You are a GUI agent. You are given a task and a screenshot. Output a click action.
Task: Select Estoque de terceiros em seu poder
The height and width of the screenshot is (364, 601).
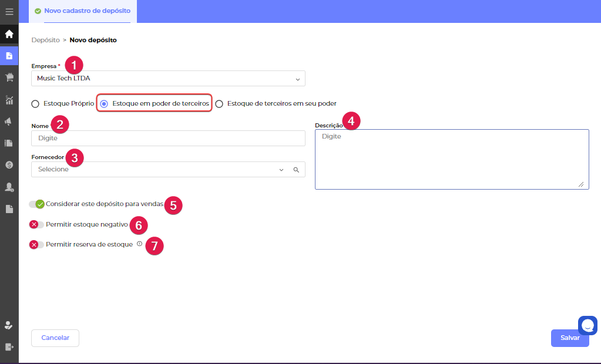coord(219,104)
